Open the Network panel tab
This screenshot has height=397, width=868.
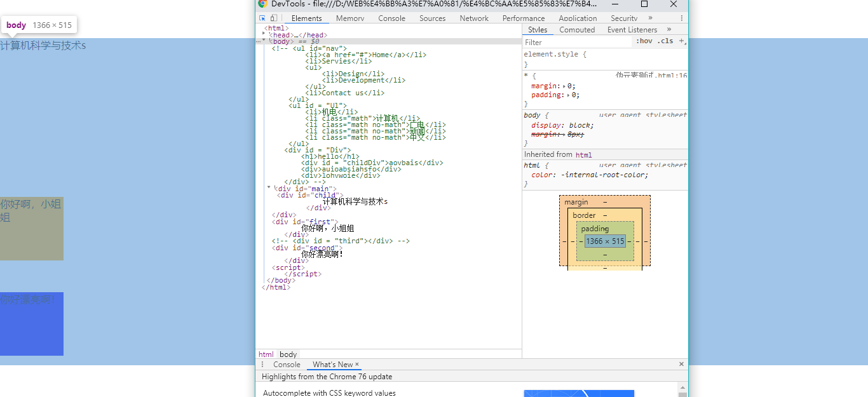coord(474,18)
